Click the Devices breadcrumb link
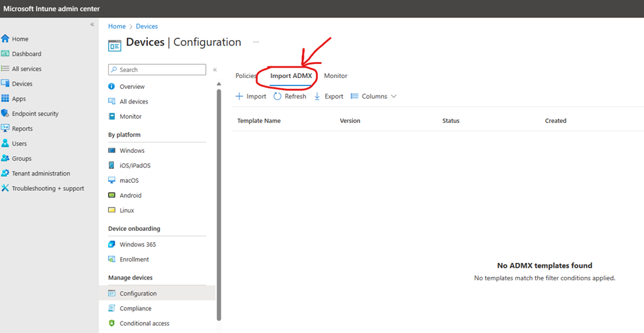 point(147,26)
